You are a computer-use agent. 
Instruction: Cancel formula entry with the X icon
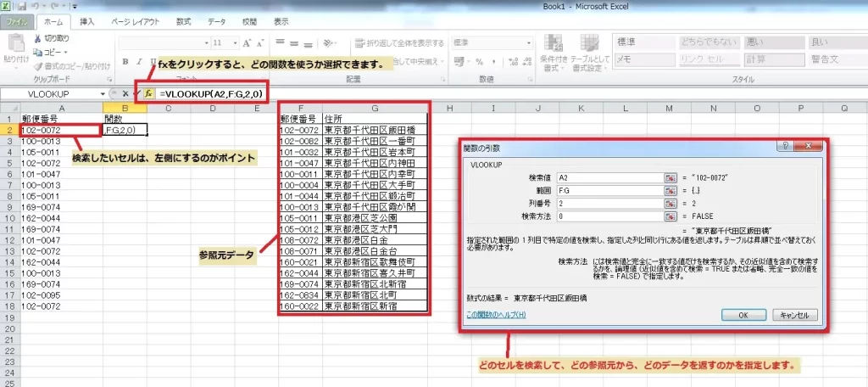pos(125,93)
